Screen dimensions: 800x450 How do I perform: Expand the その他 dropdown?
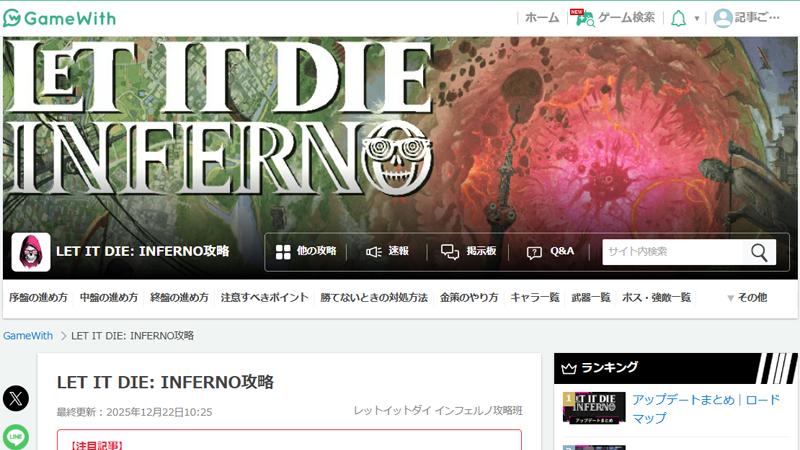[x=747, y=297]
